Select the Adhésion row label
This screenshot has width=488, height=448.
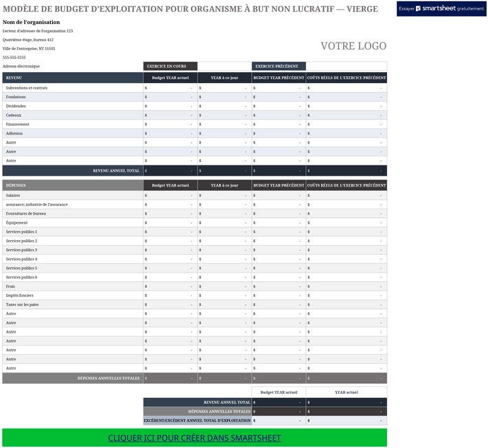(x=14, y=134)
